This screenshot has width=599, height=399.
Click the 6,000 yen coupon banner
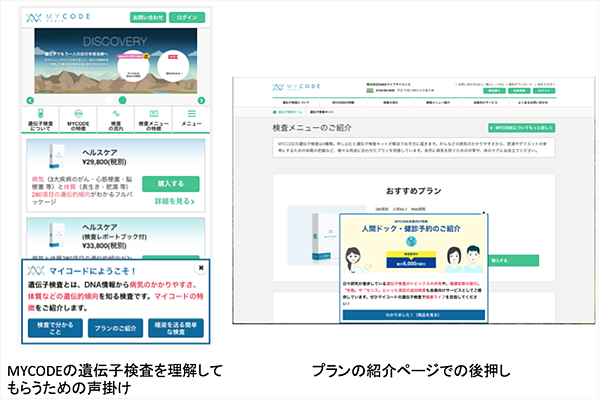pos(411,260)
